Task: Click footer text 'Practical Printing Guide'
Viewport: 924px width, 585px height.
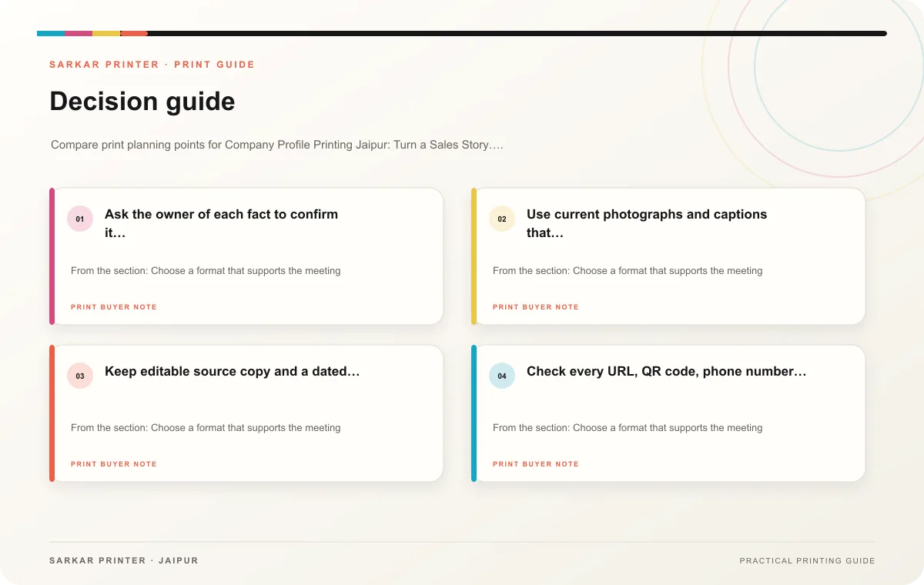Action: click(807, 560)
